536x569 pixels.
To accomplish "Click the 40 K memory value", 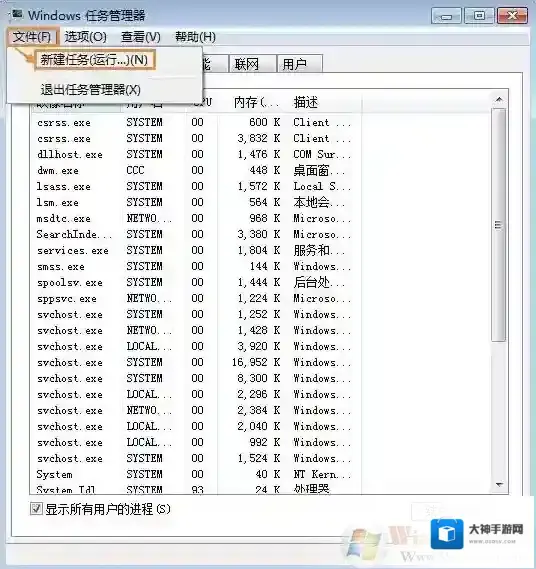I will click(x=267, y=474).
